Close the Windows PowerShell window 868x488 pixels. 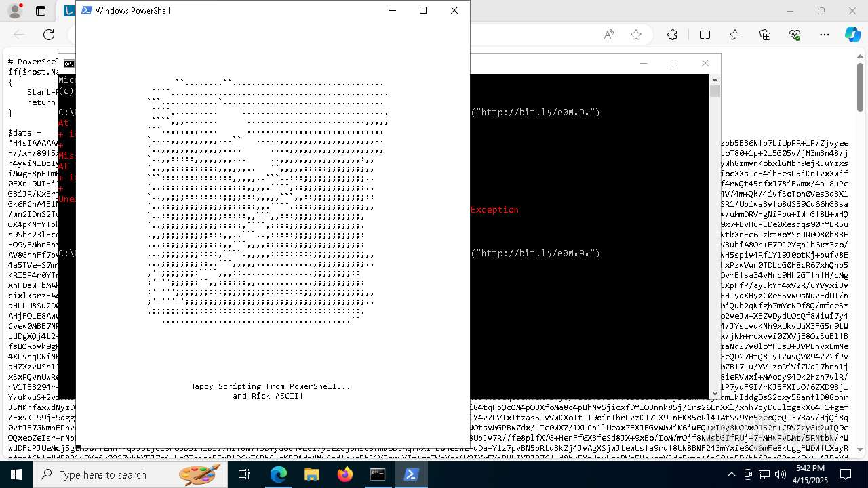point(454,10)
